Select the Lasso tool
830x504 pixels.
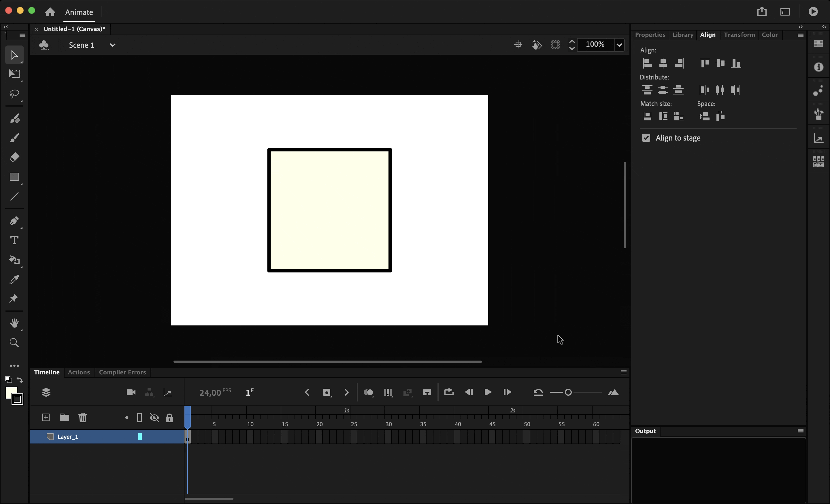14,94
